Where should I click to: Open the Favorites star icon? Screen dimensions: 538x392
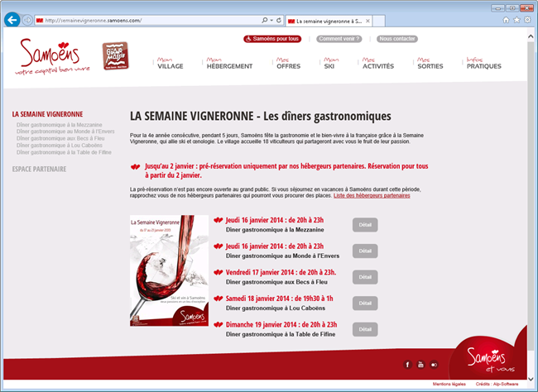point(517,19)
